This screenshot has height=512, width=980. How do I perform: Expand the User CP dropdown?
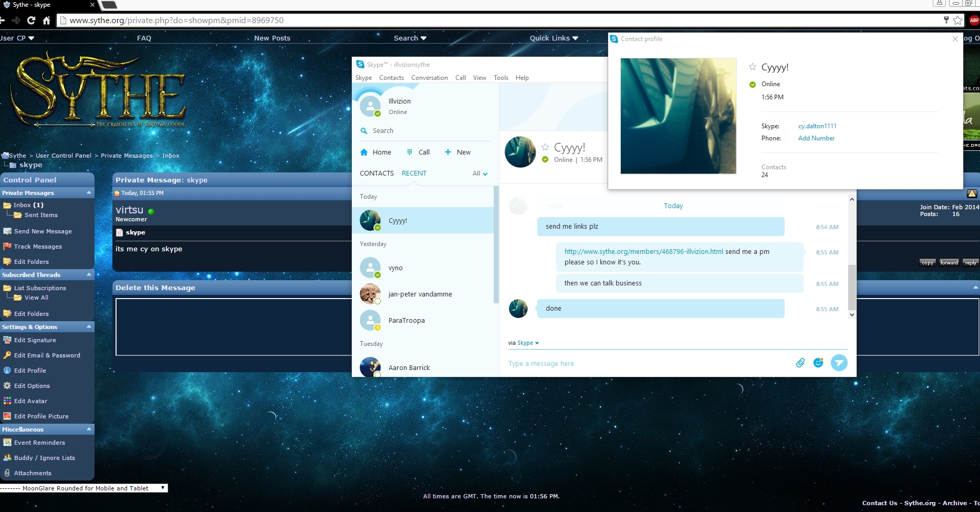[x=18, y=38]
